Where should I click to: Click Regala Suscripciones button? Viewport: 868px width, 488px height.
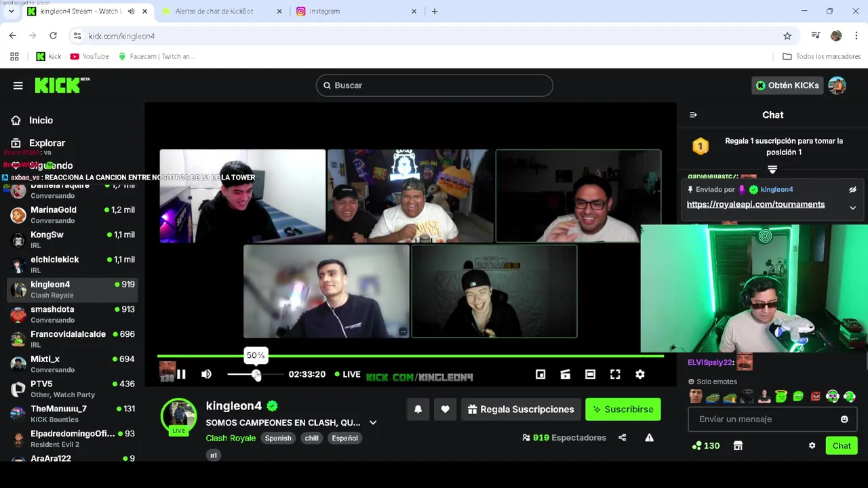521,409
